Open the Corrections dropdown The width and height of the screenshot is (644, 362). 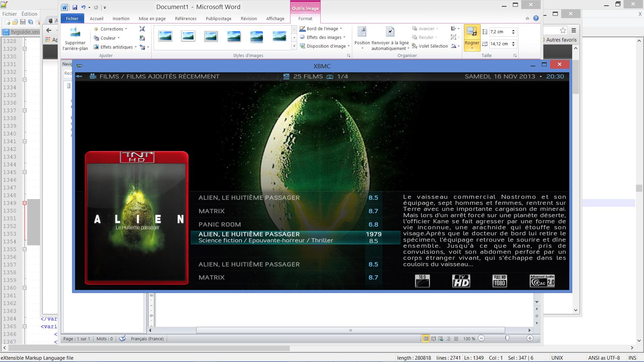point(110,29)
